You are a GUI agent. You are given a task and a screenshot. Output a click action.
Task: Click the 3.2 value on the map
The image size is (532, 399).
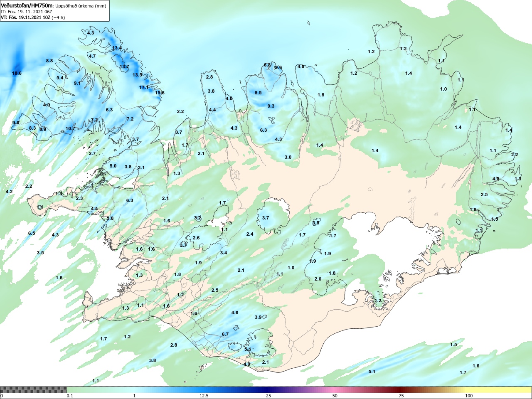click(197, 218)
